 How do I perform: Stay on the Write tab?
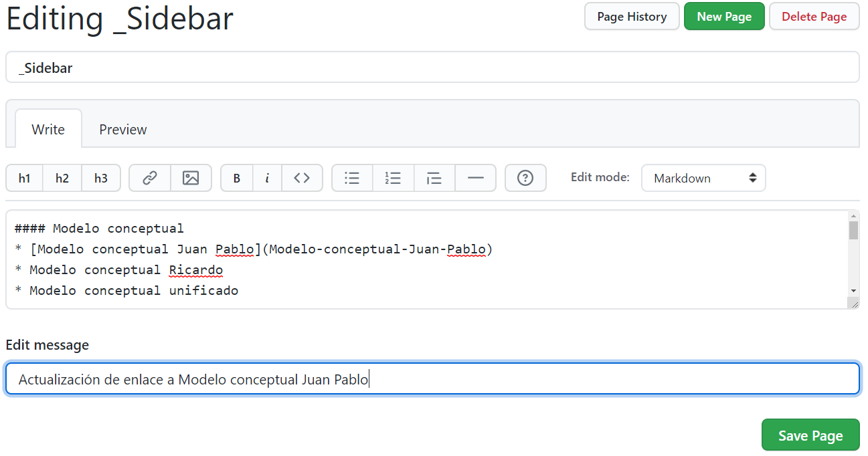coord(48,128)
